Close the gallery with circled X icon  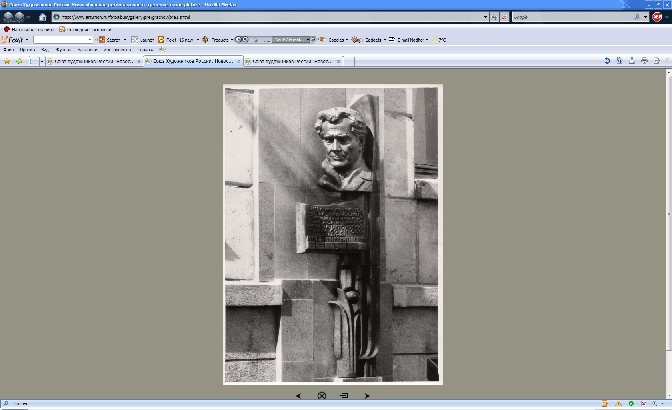(x=322, y=396)
